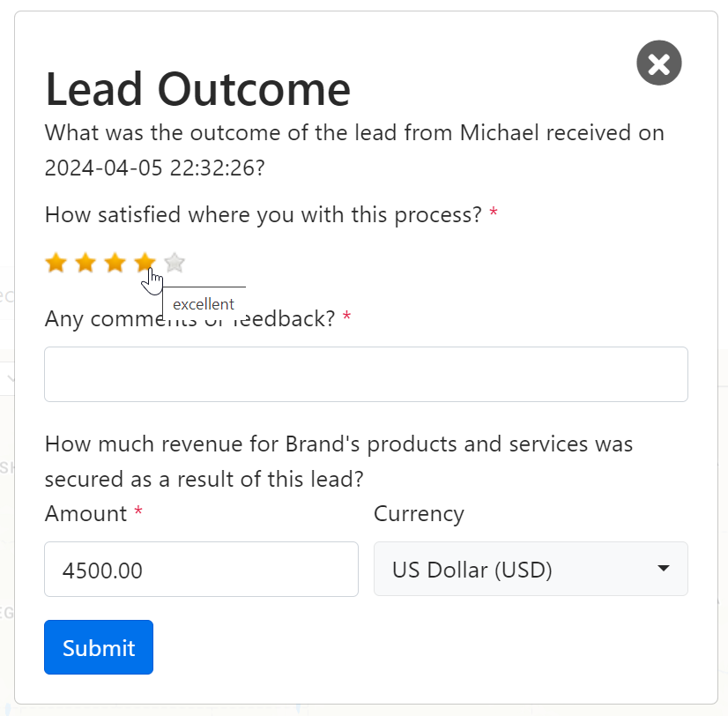This screenshot has width=728, height=716.
Task: Click the fourth gold star
Action: point(145,263)
